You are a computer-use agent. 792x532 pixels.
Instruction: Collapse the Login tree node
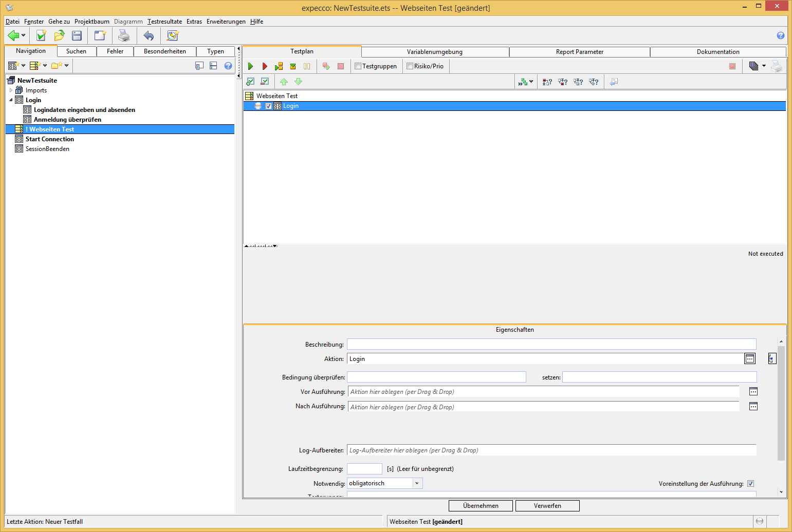(x=11, y=100)
